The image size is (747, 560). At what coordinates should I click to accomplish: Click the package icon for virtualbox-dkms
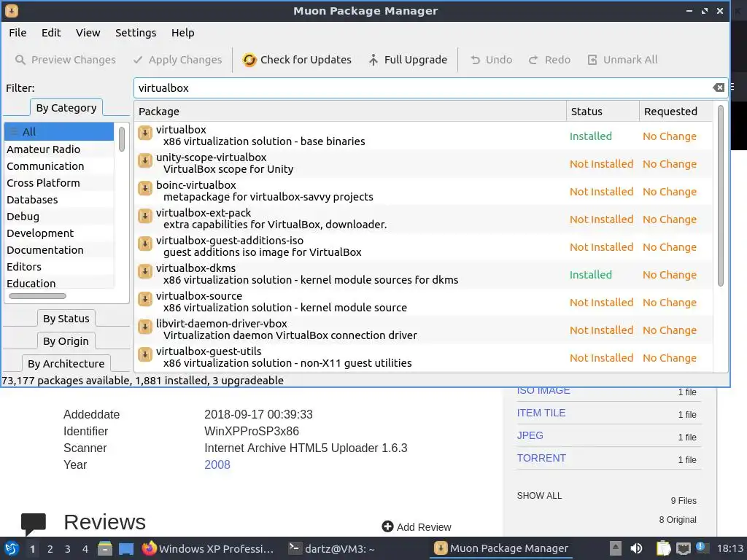click(145, 271)
